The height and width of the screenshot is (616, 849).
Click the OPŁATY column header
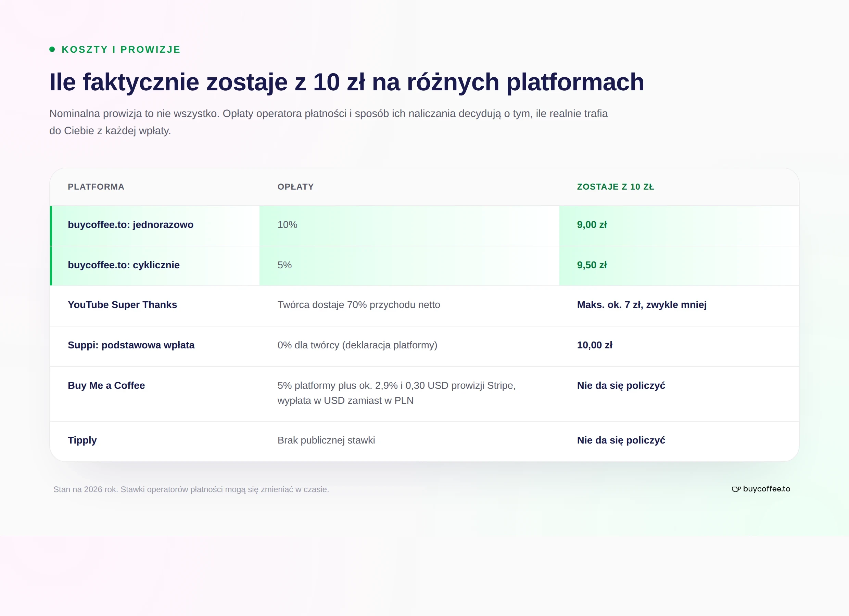(295, 187)
